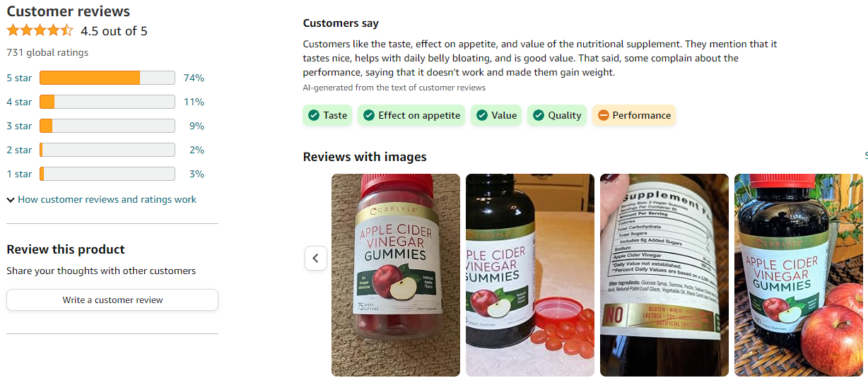This screenshot has height=385, width=868.
Task: Select the Quality review tag
Action: [x=557, y=115]
